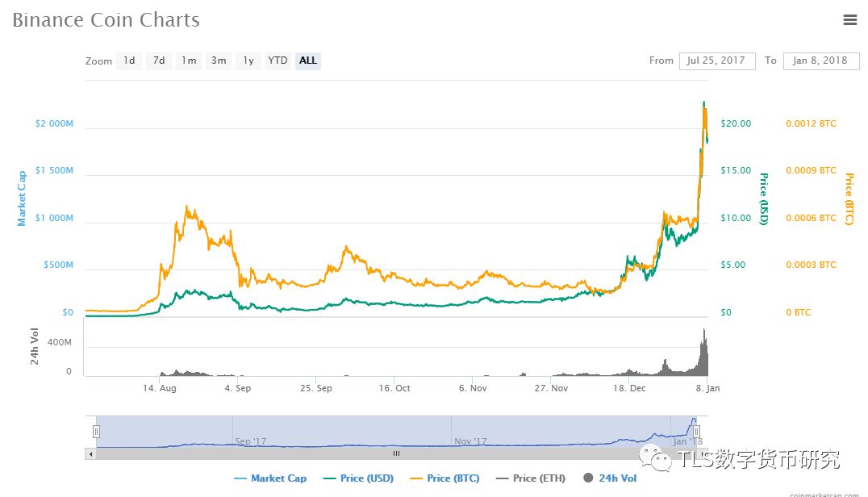Screen dimensions: 868x497
Task: Click the navigator scrollbar center grip
Action: [x=396, y=453]
